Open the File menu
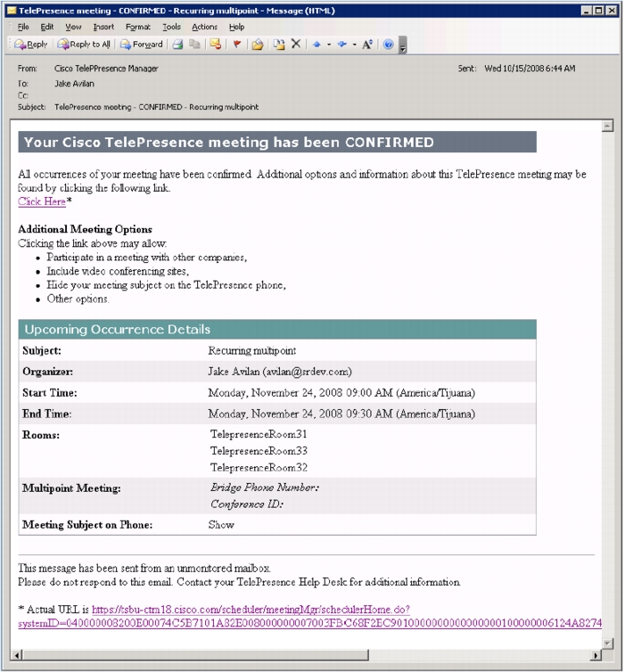The image size is (625, 672). click(23, 27)
